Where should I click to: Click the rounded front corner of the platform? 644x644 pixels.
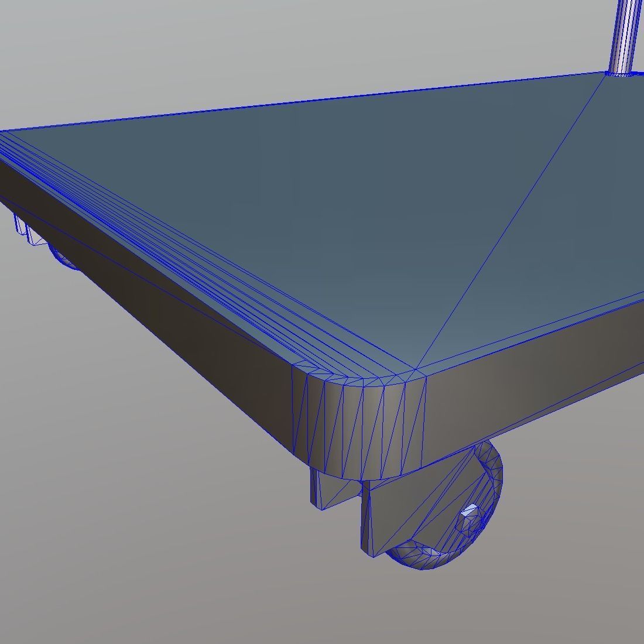[359, 423]
